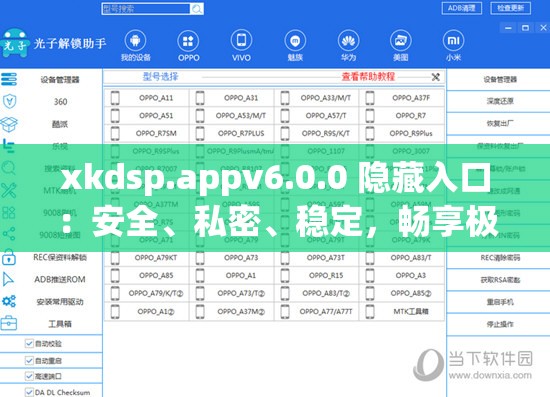Click the 光子解锁助手 car logo

click(14, 43)
